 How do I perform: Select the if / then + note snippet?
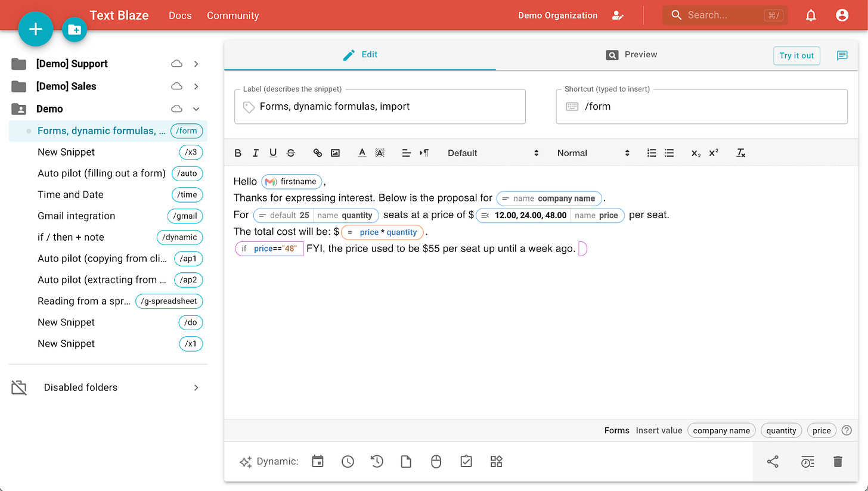click(x=108, y=237)
